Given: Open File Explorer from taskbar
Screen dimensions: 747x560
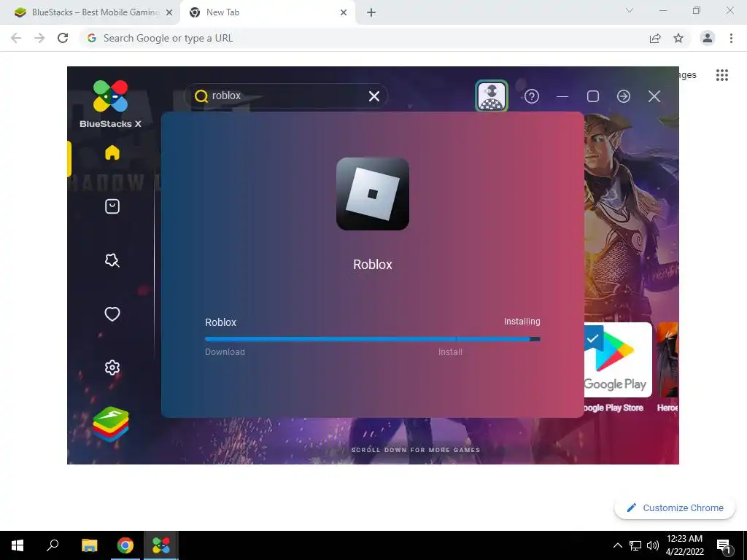Looking at the screenshot, I should (89, 545).
